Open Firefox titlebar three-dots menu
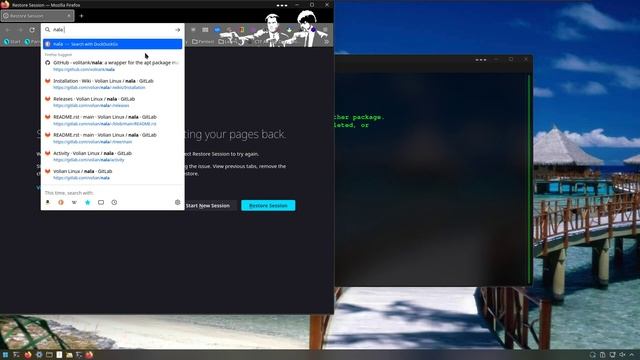This screenshot has width=640, height=360. coord(282,5)
